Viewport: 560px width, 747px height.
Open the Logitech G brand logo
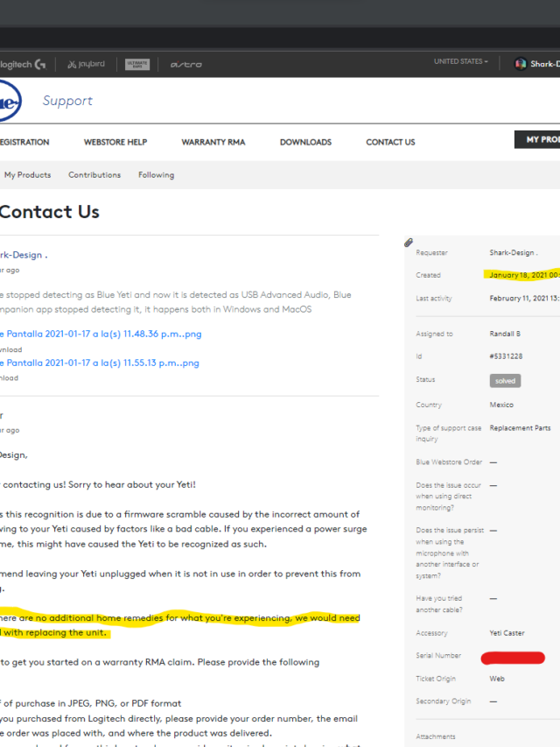(x=23, y=64)
